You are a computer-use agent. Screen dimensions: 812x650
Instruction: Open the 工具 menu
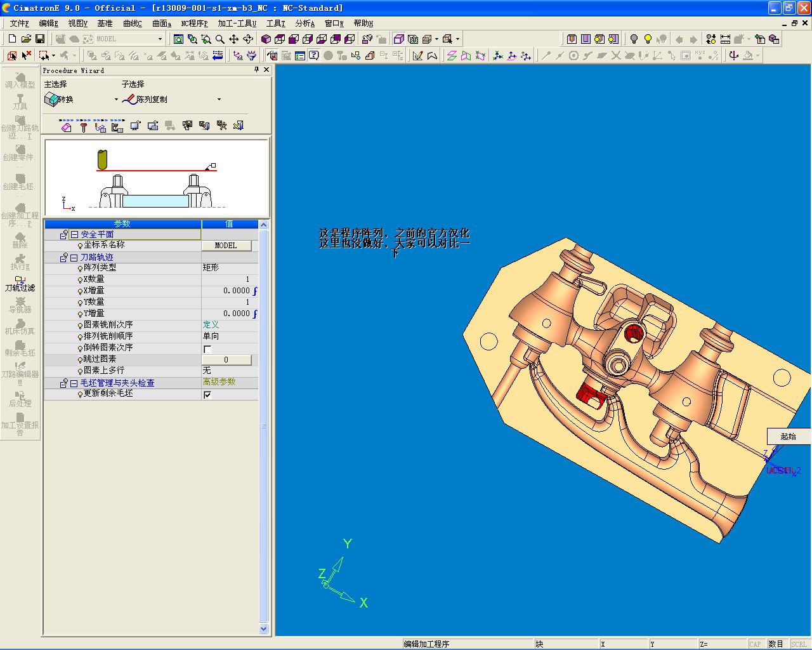pos(275,23)
